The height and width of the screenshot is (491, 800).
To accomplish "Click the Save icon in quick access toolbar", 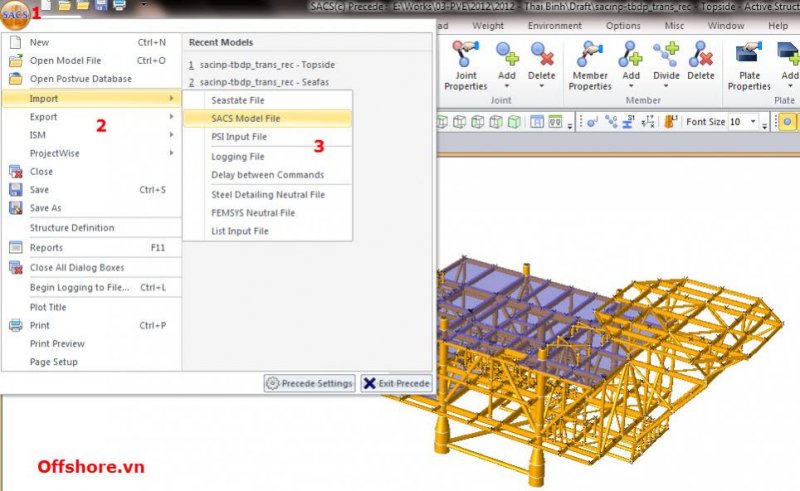I will tap(101, 6).
